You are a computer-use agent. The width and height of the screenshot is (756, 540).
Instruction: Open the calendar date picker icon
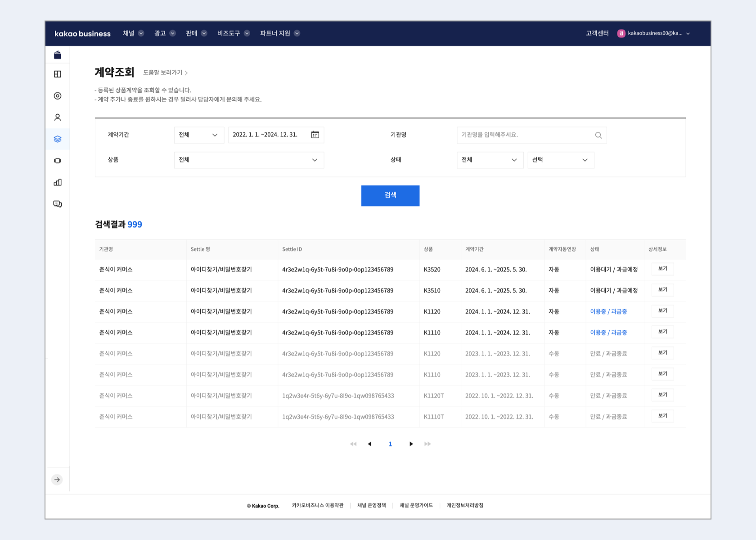coord(315,135)
